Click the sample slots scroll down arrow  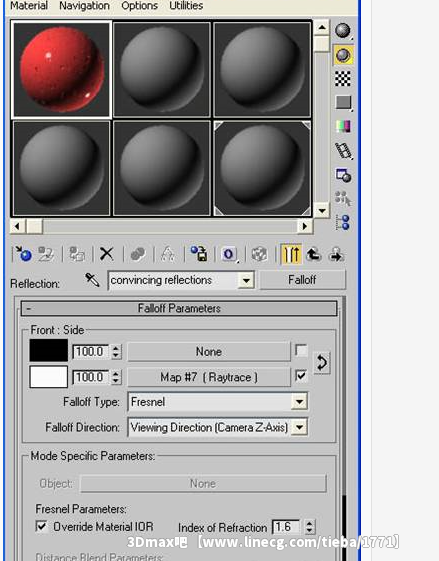coord(322,210)
